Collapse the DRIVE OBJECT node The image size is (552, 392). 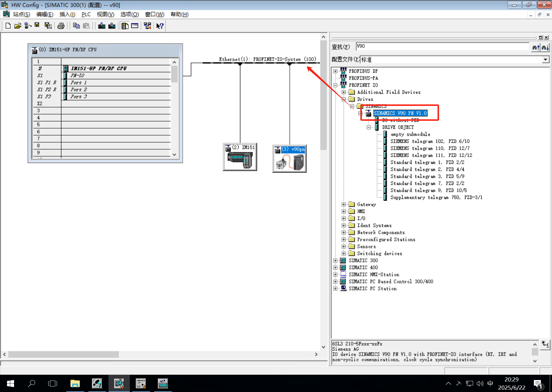tap(369, 127)
